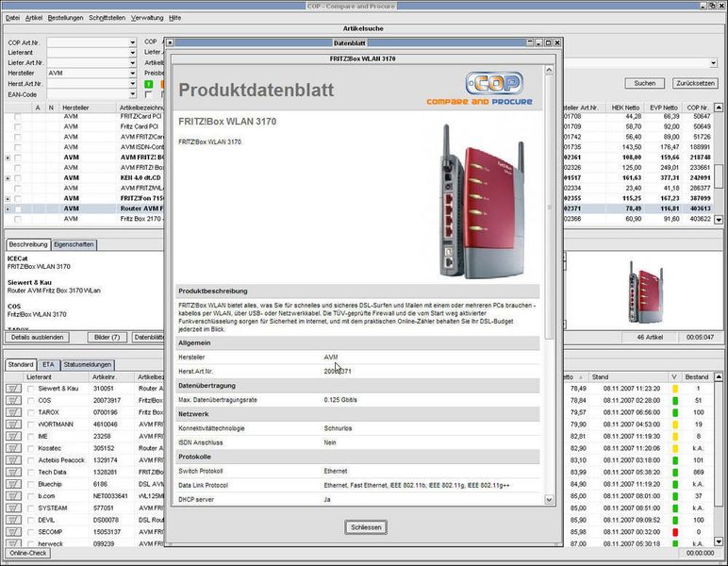Image resolution: width=728 pixels, height=566 pixels.
Task: Click router thumbnail in details panel
Action: coord(645,291)
